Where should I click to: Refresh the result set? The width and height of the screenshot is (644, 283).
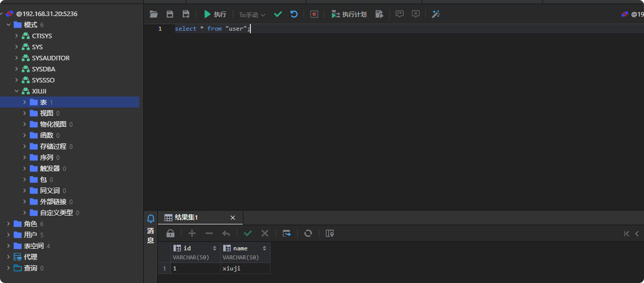[308, 233]
